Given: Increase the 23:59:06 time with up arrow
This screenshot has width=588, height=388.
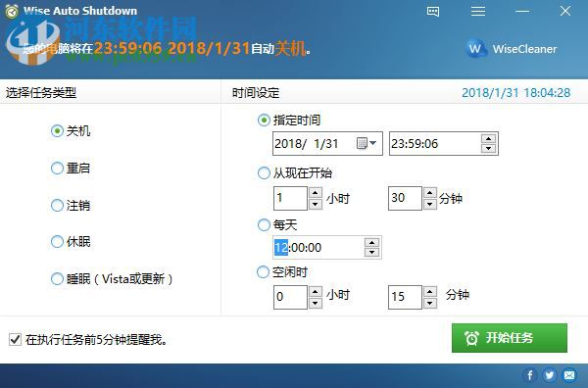Looking at the screenshot, I should [x=488, y=139].
